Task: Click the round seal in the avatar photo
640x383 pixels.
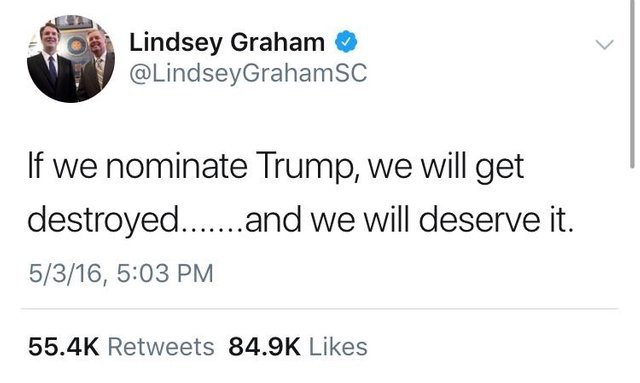Action: 76,44
